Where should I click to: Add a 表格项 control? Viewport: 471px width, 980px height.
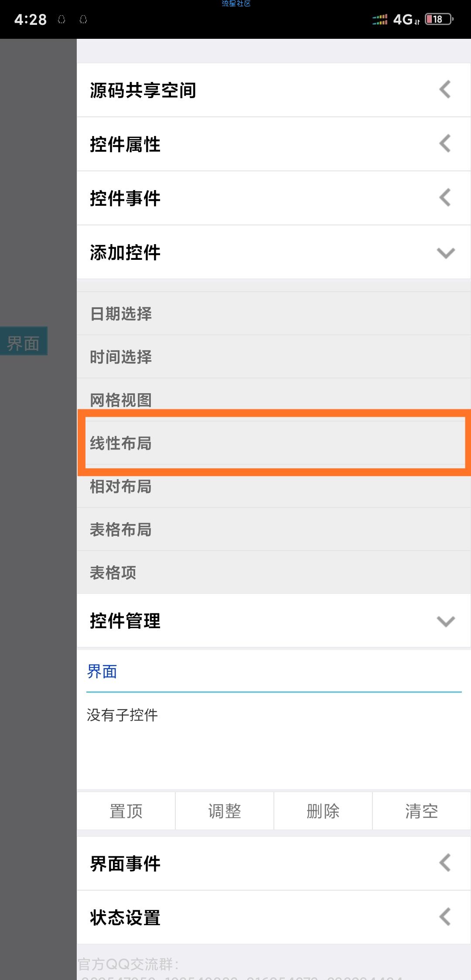click(x=113, y=572)
